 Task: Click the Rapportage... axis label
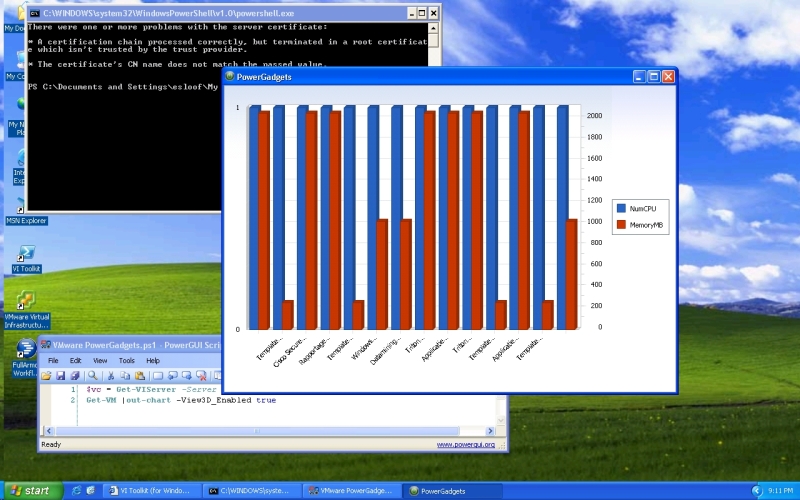[x=314, y=350]
